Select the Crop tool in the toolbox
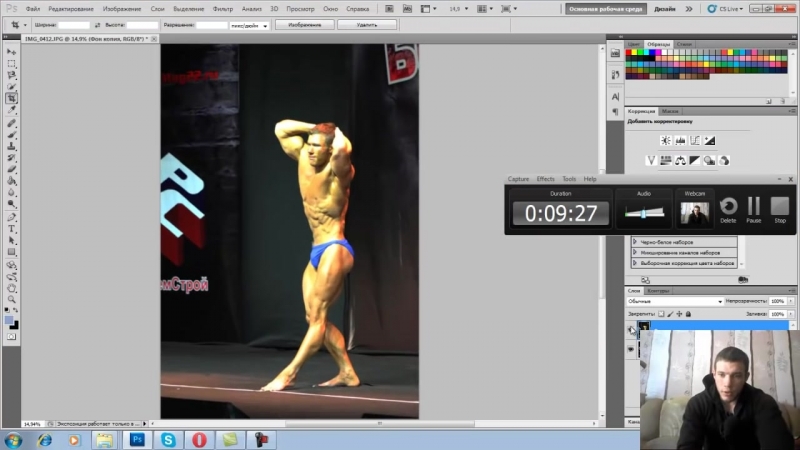Viewport: 800px width, 450px height. click(11, 98)
